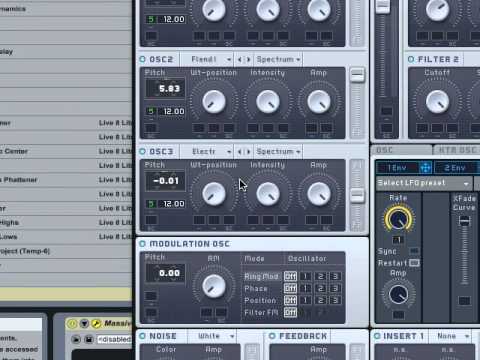This screenshot has width=480, height=360.
Task: Select the Lows row in Live browser
Action: 66,237
